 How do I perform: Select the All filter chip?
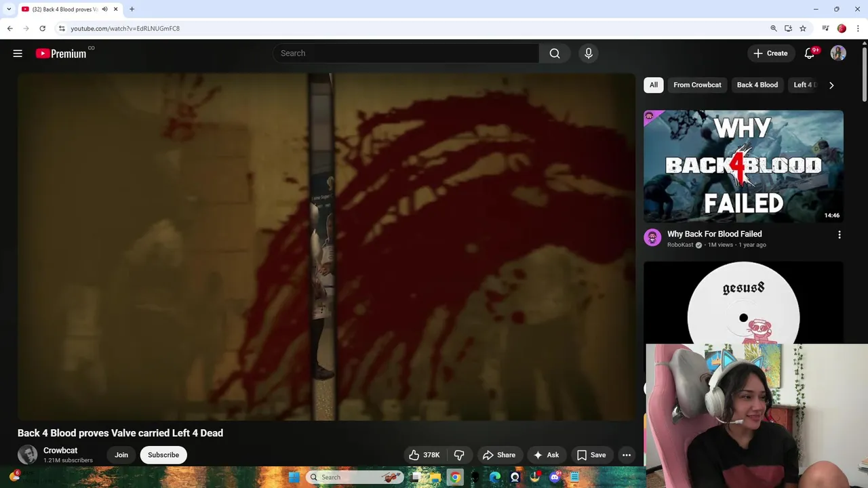tap(654, 85)
